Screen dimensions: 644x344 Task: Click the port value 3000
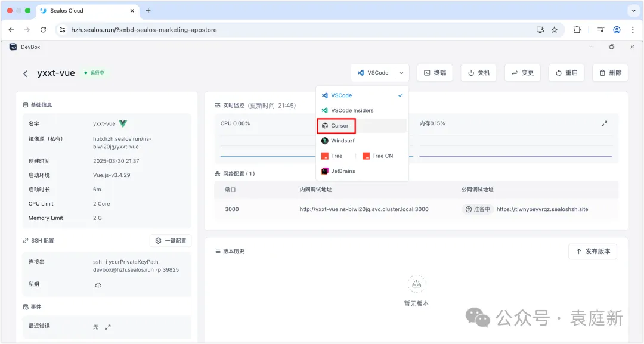231,209
